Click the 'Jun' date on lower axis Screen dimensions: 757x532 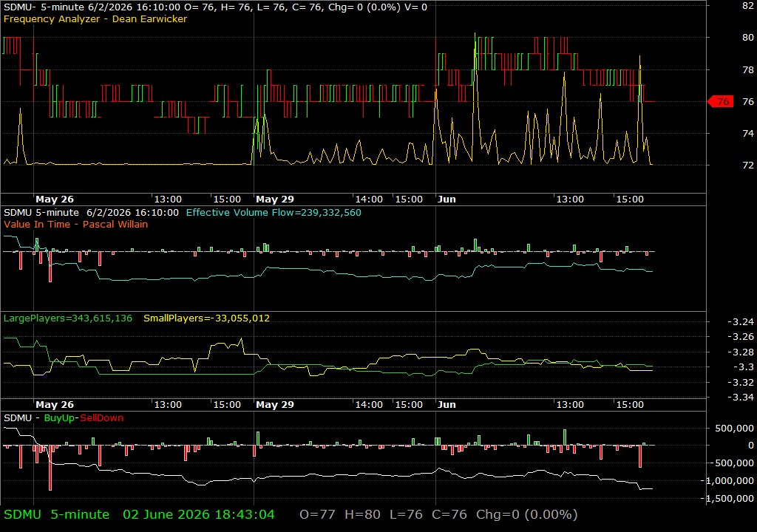pos(447,405)
